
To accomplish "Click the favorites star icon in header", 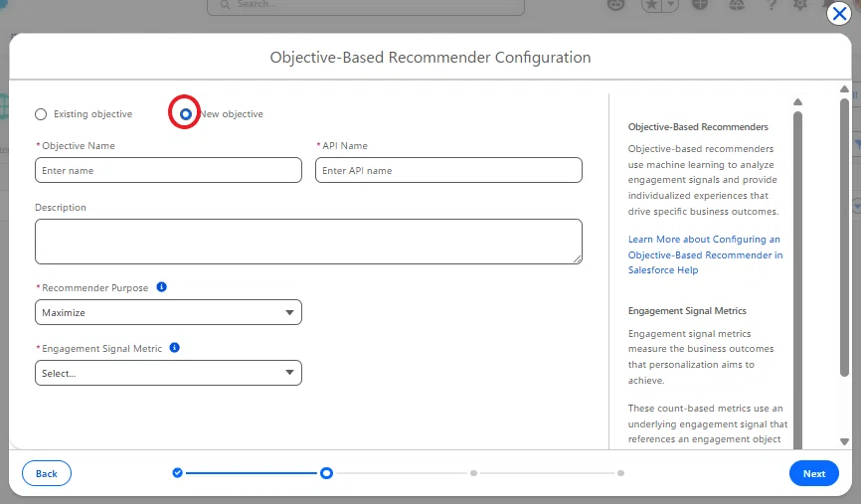I will pos(652,6).
